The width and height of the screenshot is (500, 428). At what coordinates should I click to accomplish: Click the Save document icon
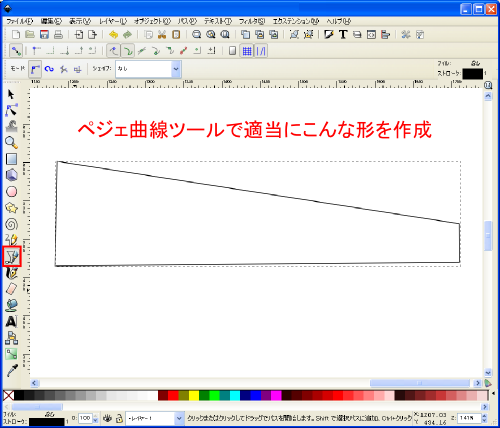tap(44, 34)
